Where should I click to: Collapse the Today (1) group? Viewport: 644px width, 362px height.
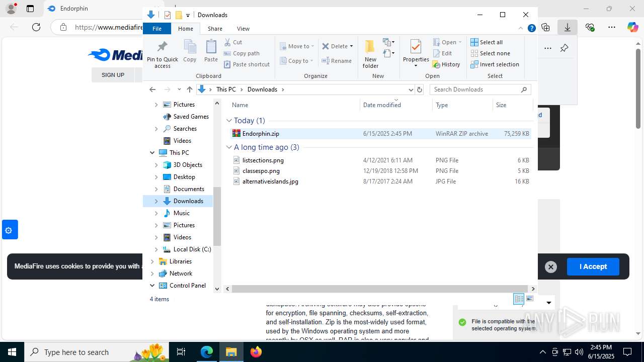(229, 121)
